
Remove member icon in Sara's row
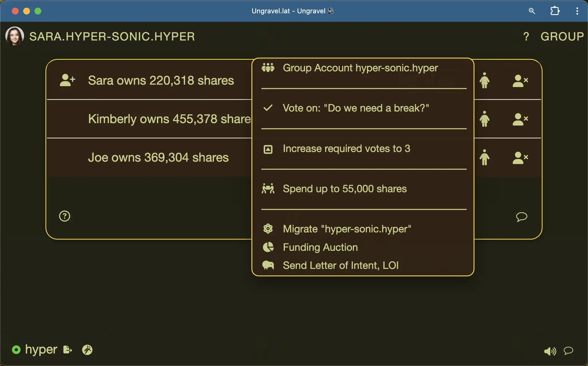[x=520, y=81]
